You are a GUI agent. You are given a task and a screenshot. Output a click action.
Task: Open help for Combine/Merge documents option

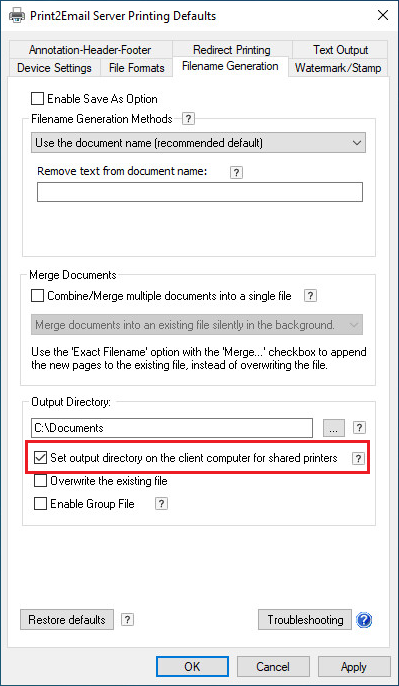tap(310, 296)
